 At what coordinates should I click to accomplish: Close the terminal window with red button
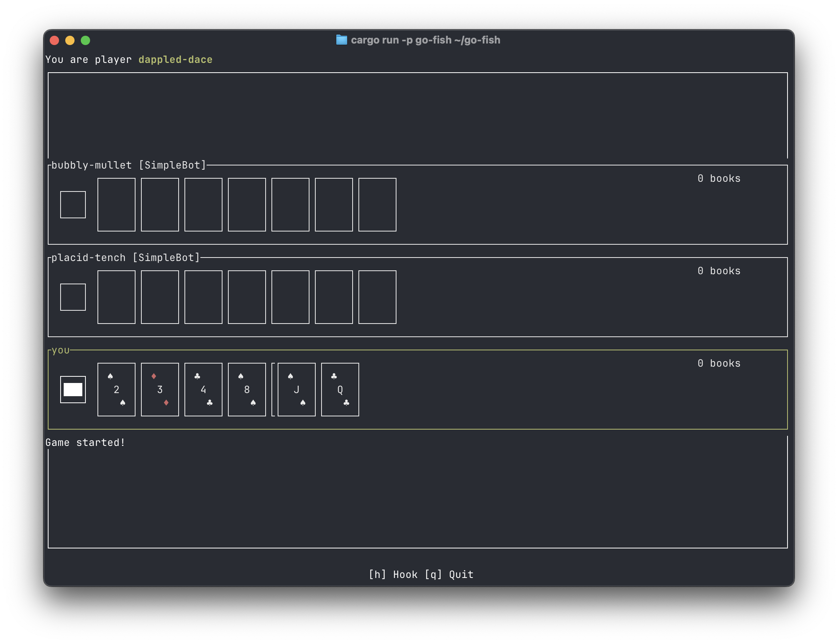54,40
